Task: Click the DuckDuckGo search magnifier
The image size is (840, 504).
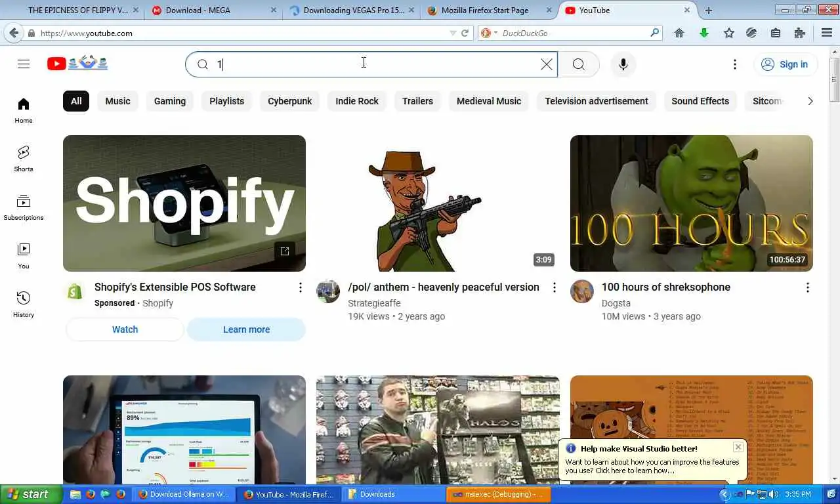Action: point(654,33)
